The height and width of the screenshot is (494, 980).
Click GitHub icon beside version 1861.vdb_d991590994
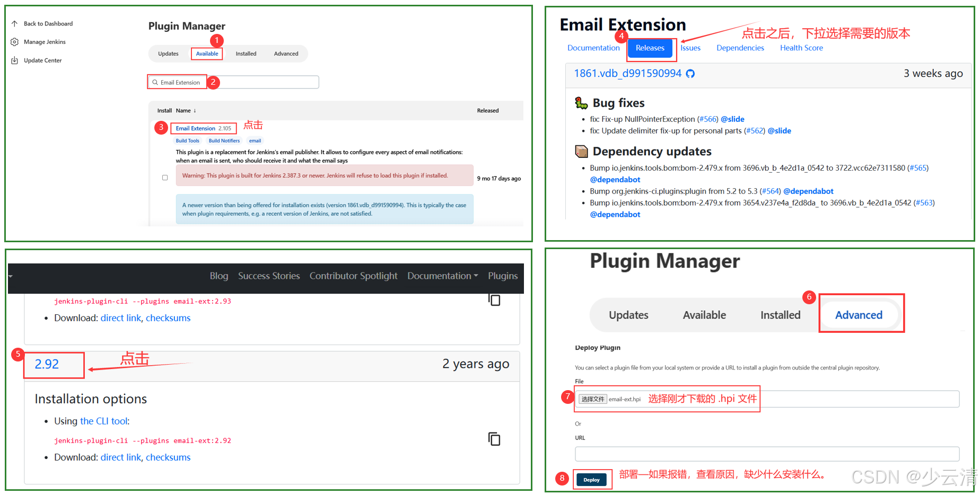point(690,74)
